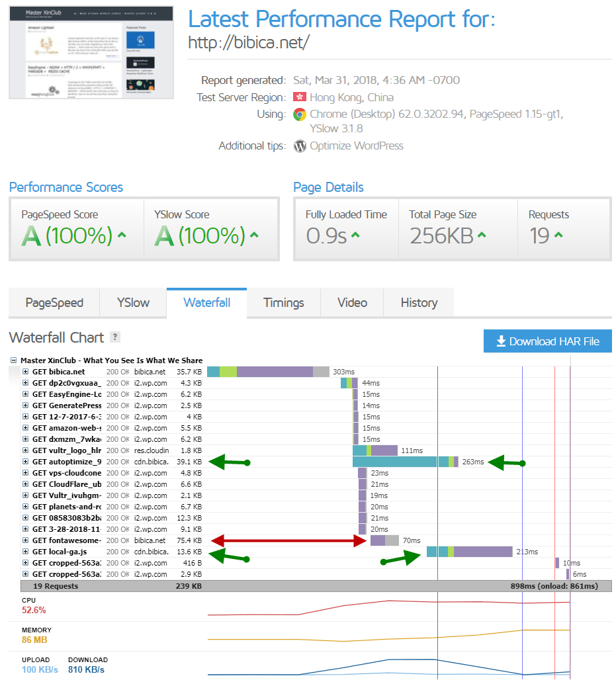The image size is (616, 680).
Task: Click the YSlow Score A (100%) value
Action: click(x=200, y=236)
